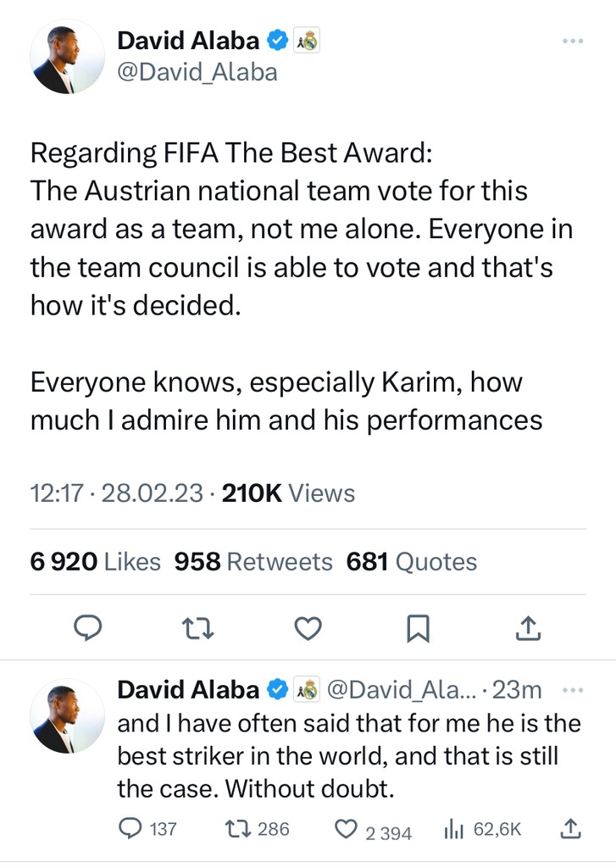Open the @David_Alaba handle at top

pos(197,72)
